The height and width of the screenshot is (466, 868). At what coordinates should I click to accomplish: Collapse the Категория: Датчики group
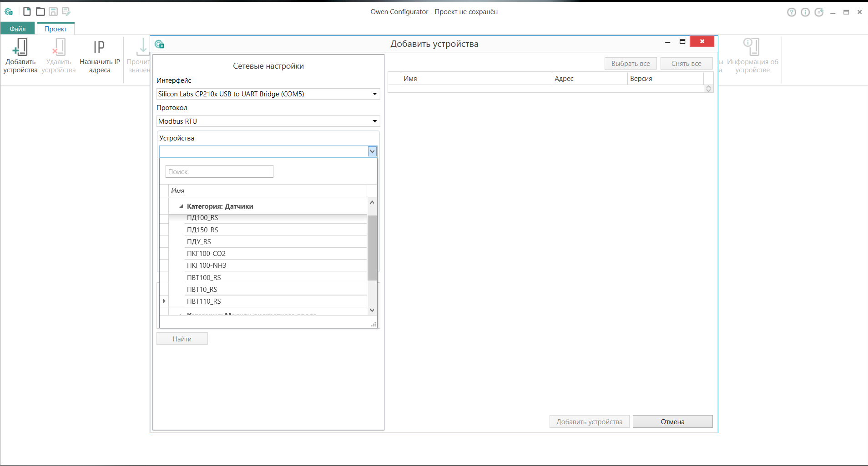coord(181,206)
